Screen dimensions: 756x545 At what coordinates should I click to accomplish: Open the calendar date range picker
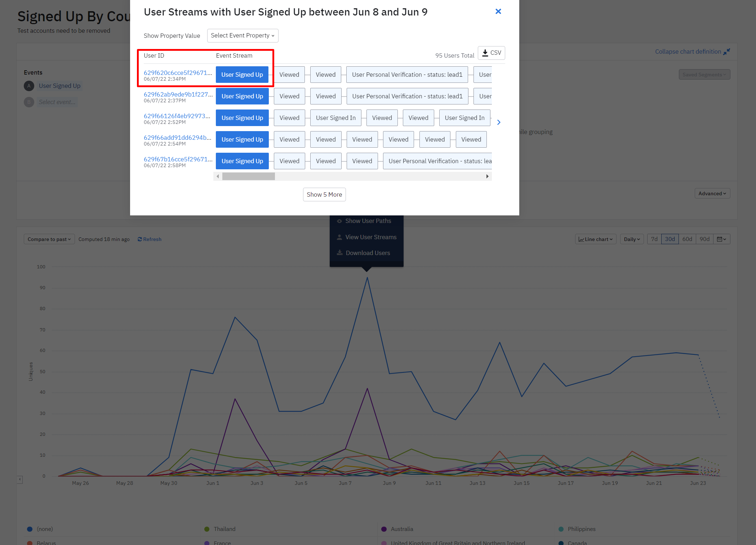click(721, 239)
